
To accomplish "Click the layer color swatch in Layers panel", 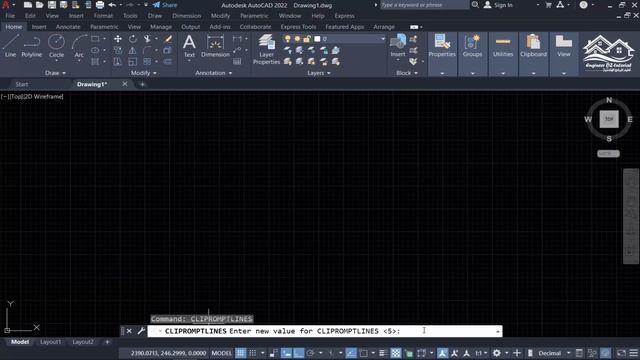I will [317, 39].
